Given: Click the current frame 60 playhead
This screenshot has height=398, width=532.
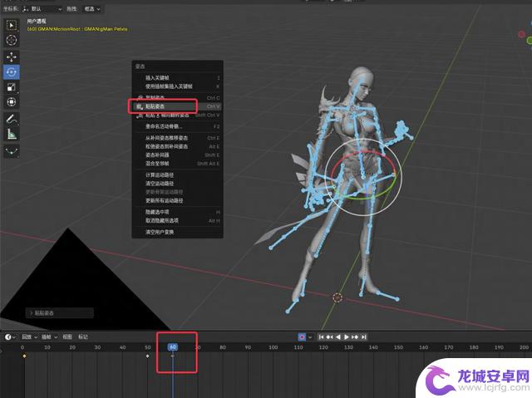Looking at the screenshot, I should point(173,346).
